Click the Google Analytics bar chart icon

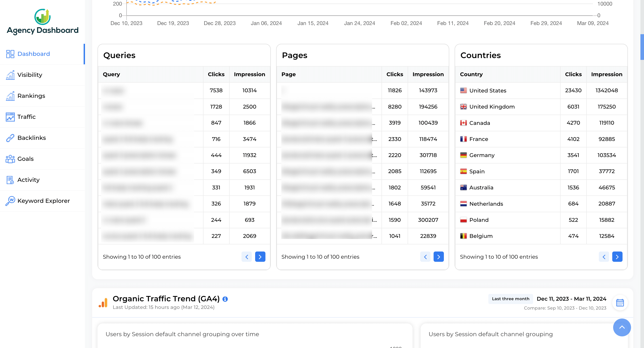coord(103,303)
